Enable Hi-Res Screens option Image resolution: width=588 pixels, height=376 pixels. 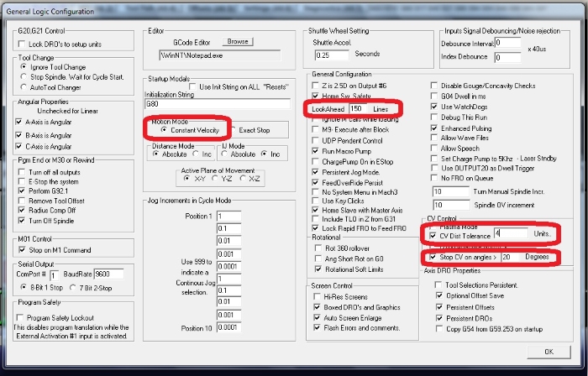coord(318,296)
